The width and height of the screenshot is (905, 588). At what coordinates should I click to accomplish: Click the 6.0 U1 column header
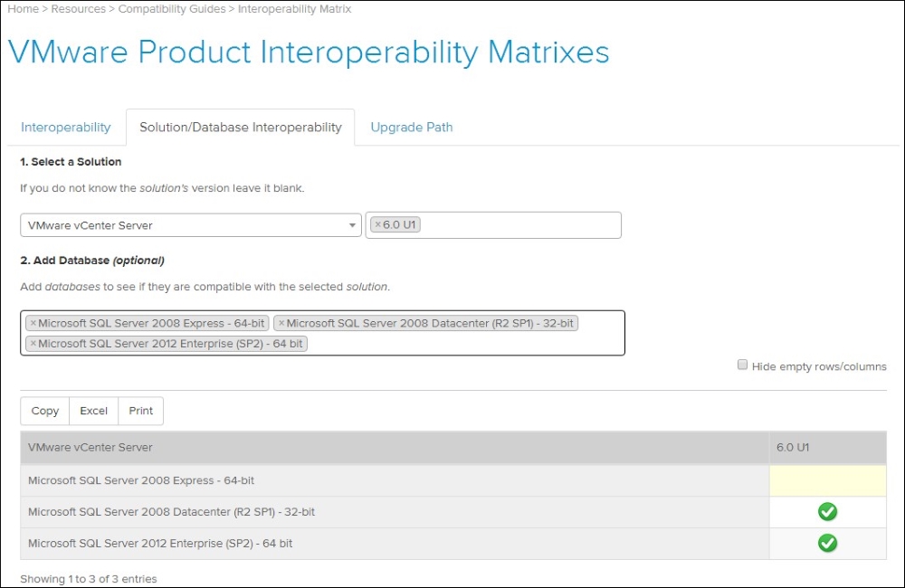point(828,447)
